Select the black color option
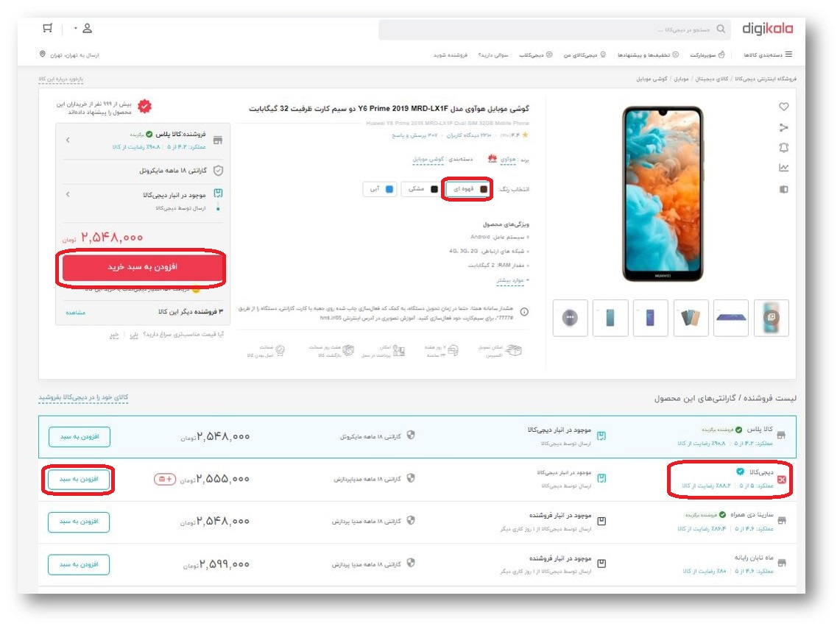 point(420,189)
